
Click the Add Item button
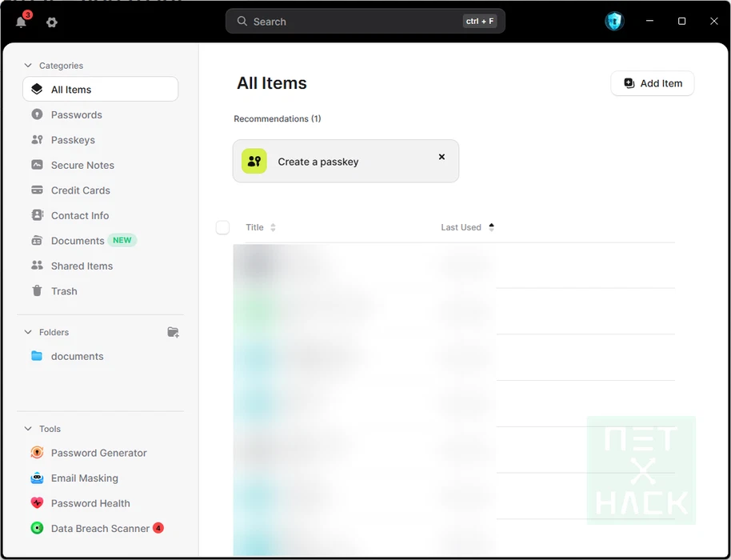652,83
